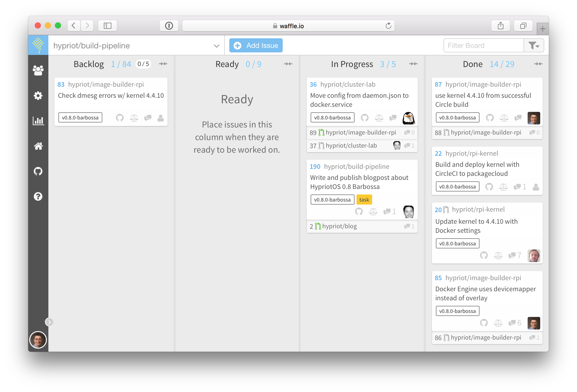Open the filter funnel dropdown

534,46
